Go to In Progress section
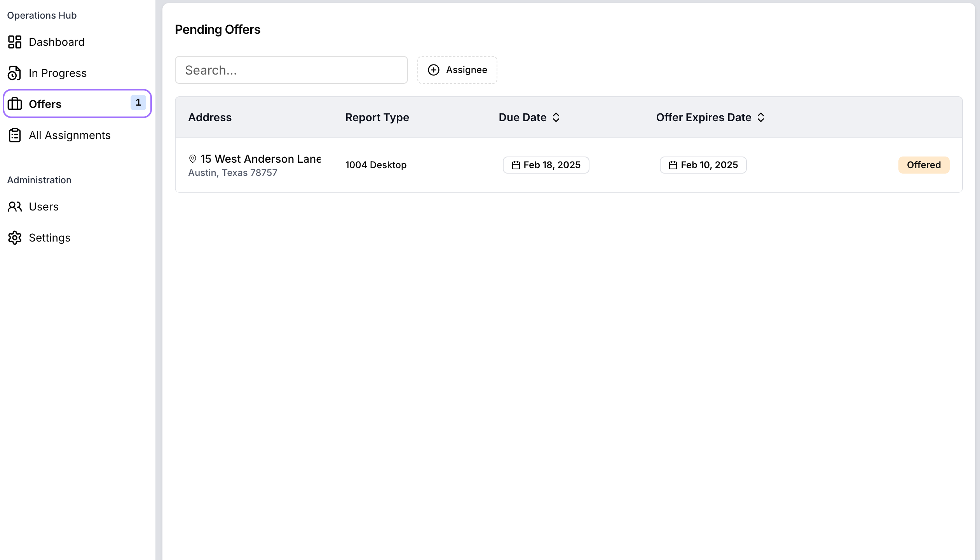This screenshot has width=980, height=560. (x=58, y=73)
